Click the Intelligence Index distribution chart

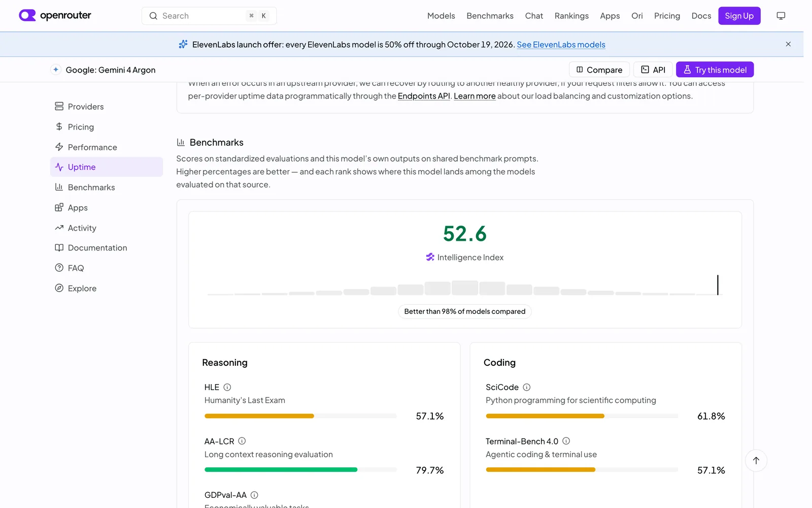pyautogui.click(x=464, y=285)
